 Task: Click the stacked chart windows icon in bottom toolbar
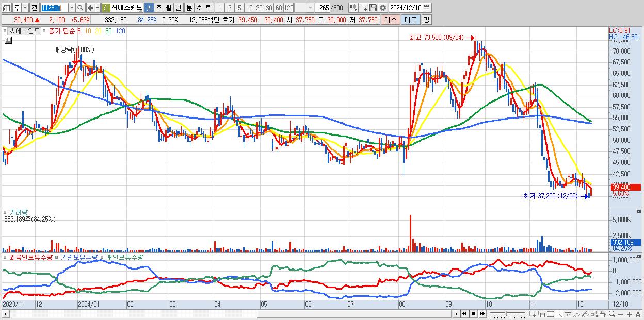point(603,314)
